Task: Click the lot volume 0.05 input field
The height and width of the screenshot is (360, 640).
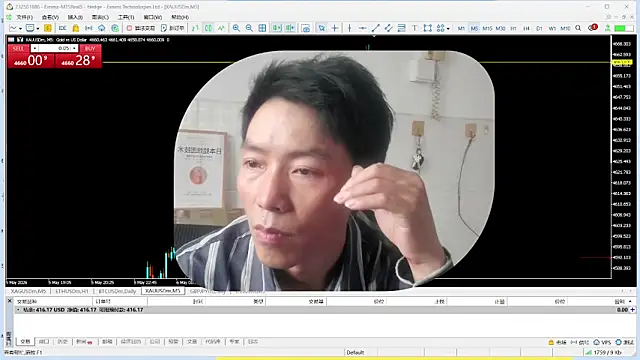Action: 55,49
